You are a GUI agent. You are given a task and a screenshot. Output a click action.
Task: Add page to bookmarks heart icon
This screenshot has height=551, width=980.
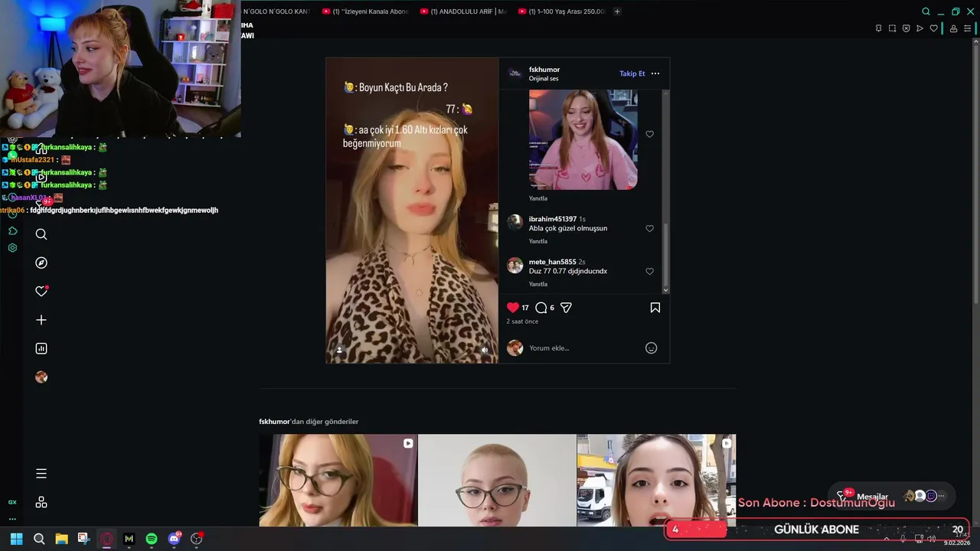click(933, 28)
